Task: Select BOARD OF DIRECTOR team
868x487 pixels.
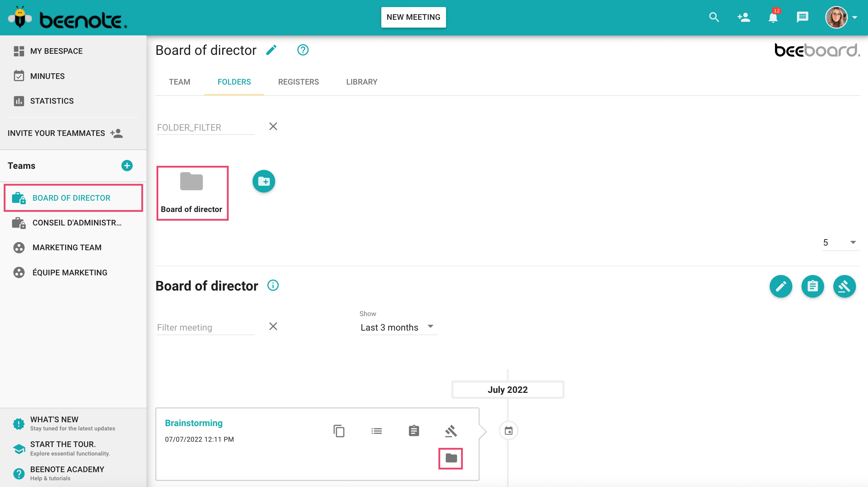Action: pyautogui.click(x=73, y=198)
